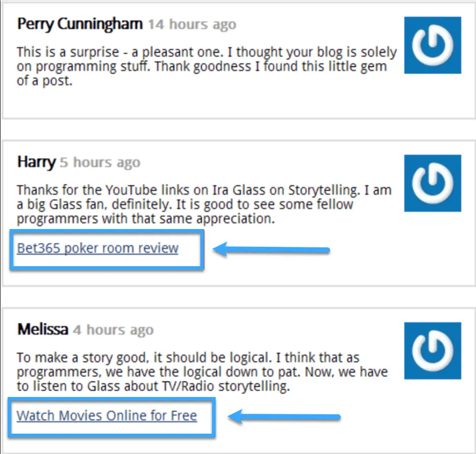Click Harry's blue avatar icon
The image size is (476, 454).
[x=432, y=183]
